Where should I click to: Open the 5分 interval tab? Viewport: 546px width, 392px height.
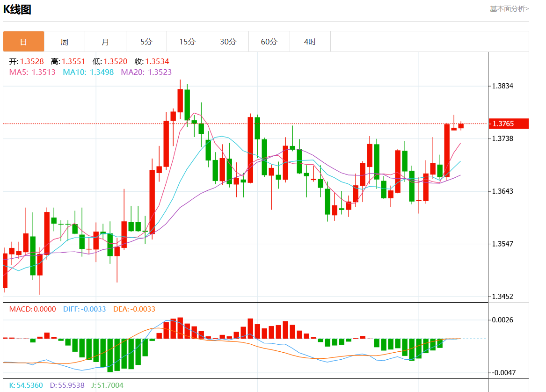point(146,42)
